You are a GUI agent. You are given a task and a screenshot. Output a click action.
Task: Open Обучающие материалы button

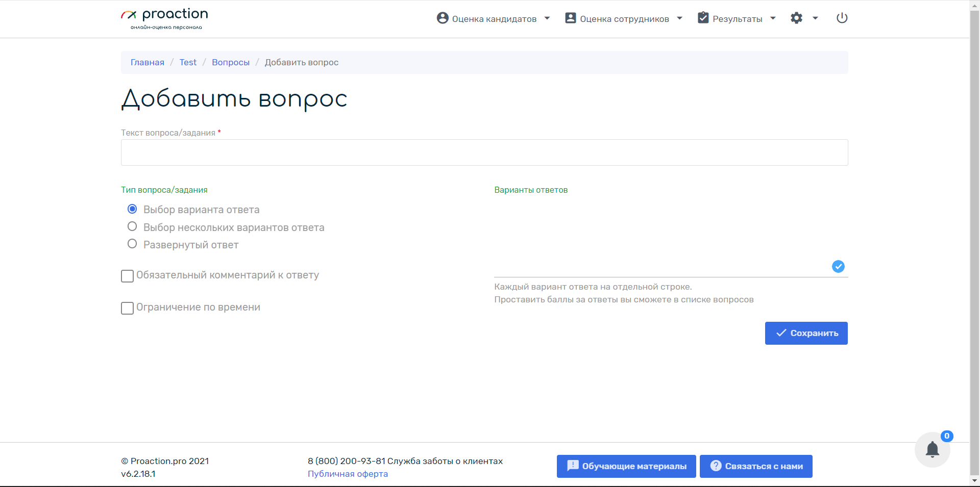coord(626,466)
